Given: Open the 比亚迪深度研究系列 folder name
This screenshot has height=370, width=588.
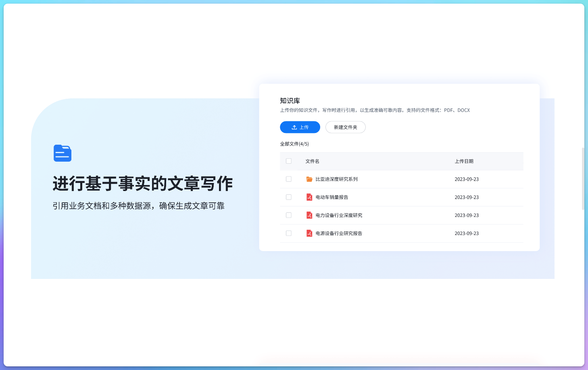Looking at the screenshot, I should 336,179.
